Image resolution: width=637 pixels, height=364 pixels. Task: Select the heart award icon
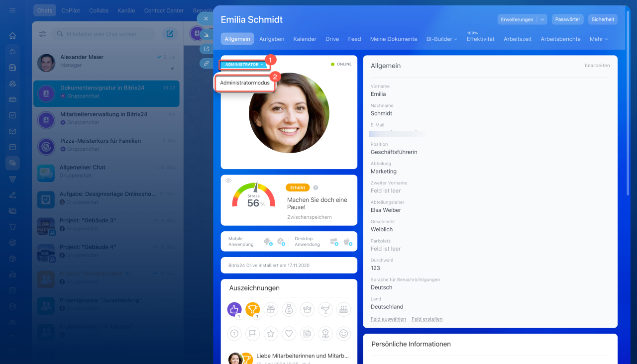(x=289, y=333)
